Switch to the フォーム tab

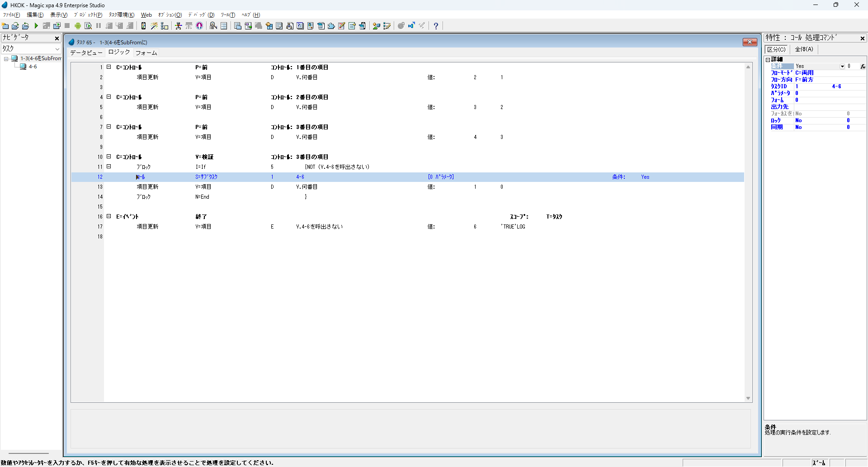coord(146,53)
